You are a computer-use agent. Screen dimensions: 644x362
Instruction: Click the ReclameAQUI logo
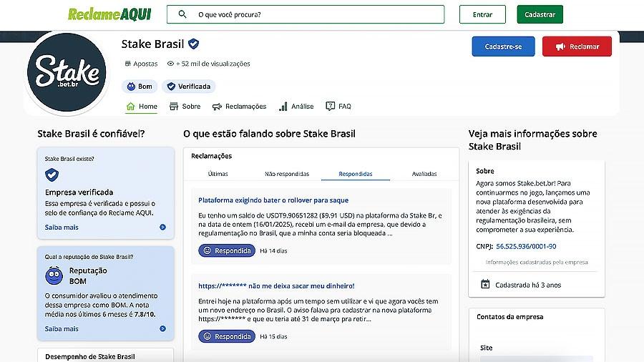click(x=109, y=14)
